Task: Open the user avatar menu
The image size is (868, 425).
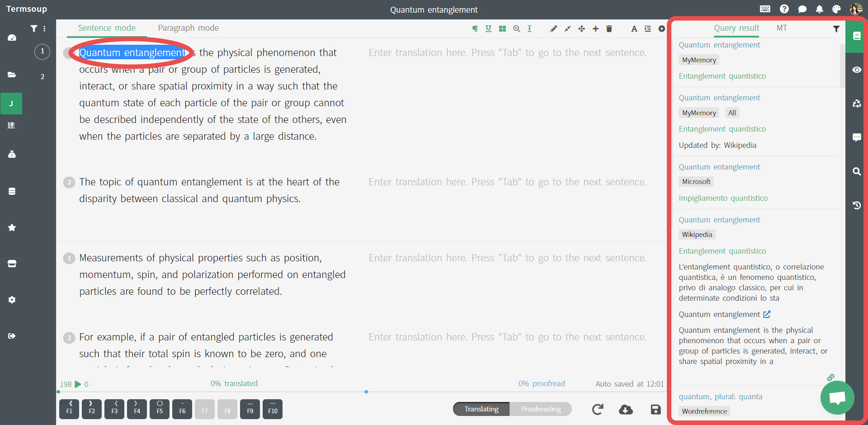Action: click(856, 9)
